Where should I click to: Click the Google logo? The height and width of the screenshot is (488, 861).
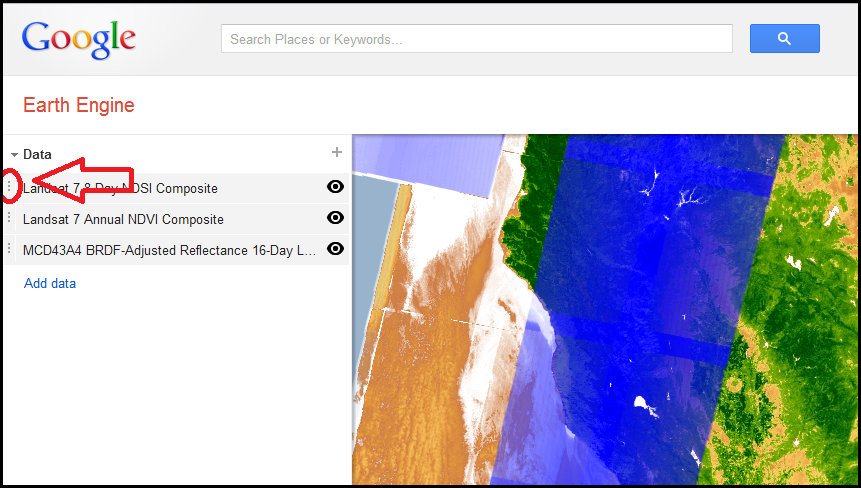pyautogui.click(x=79, y=40)
